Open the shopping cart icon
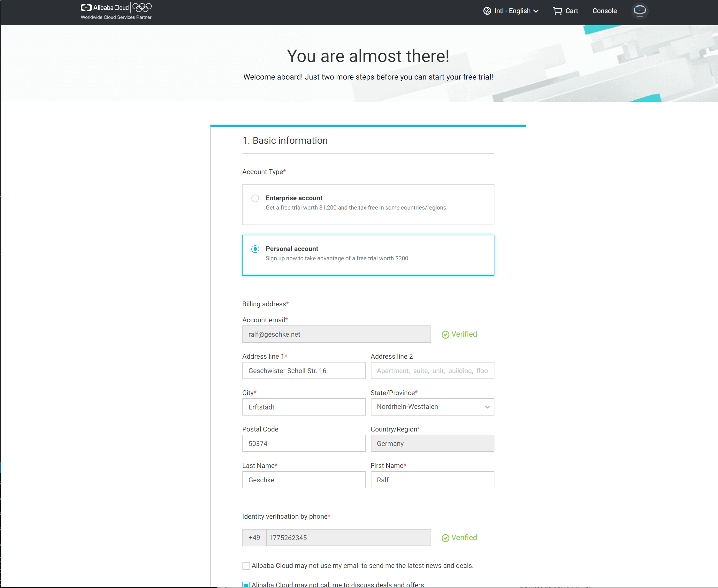 tap(557, 11)
